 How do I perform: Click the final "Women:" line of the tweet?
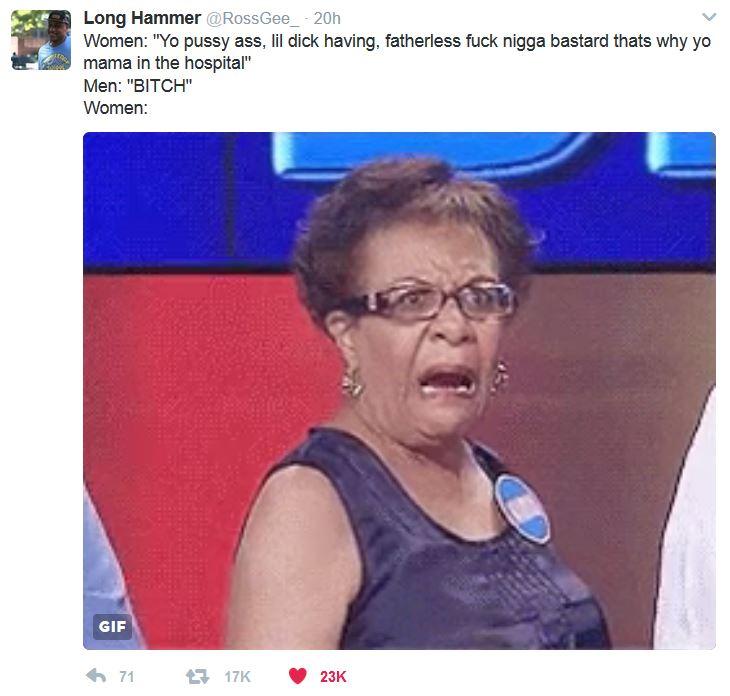click(x=115, y=108)
